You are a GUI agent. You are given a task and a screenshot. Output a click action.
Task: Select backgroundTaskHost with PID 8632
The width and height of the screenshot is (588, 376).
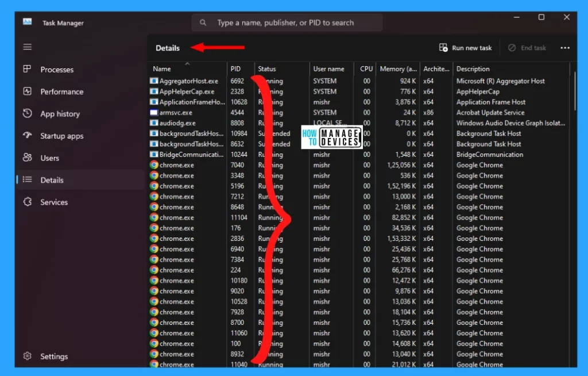[360, 144]
